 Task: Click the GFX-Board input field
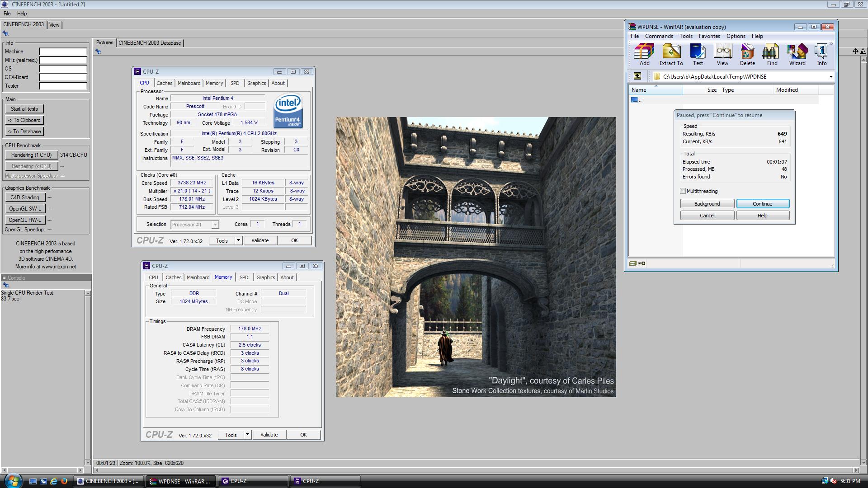pyautogui.click(x=63, y=77)
